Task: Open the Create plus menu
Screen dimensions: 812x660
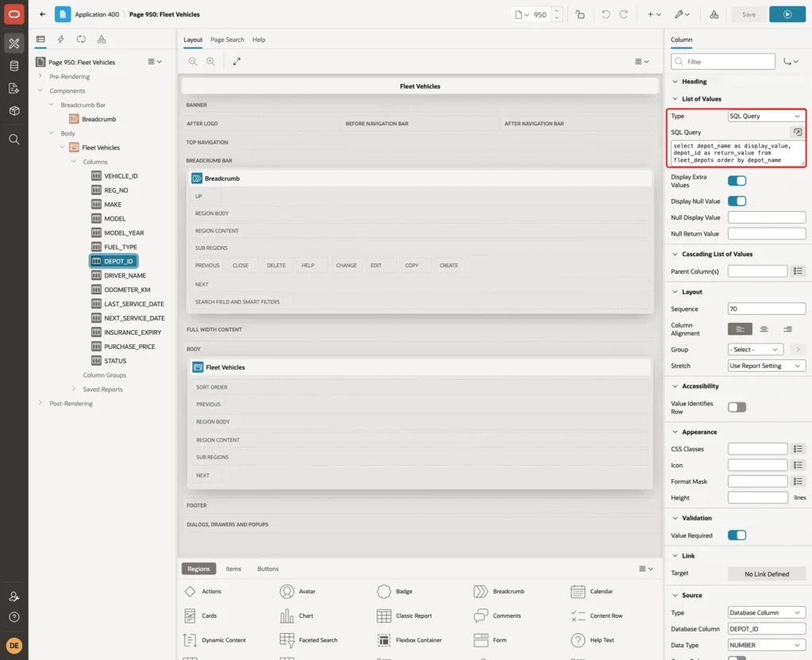Action: coord(653,14)
